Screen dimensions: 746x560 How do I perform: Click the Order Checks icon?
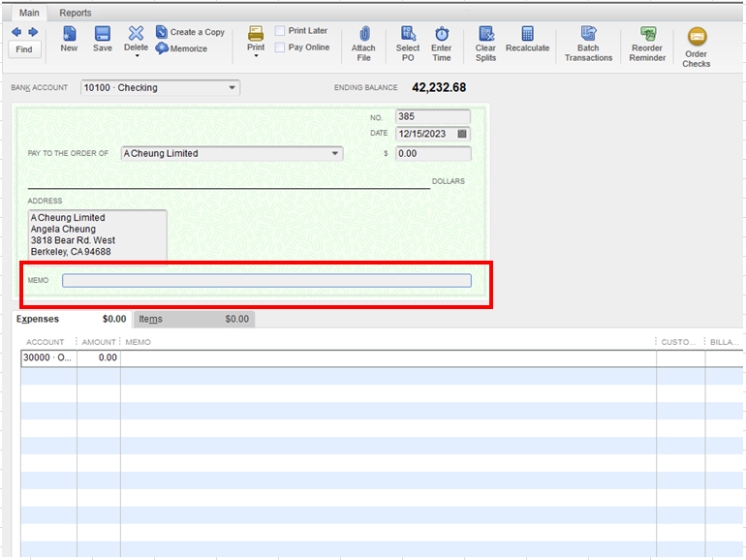coord(697,36)
